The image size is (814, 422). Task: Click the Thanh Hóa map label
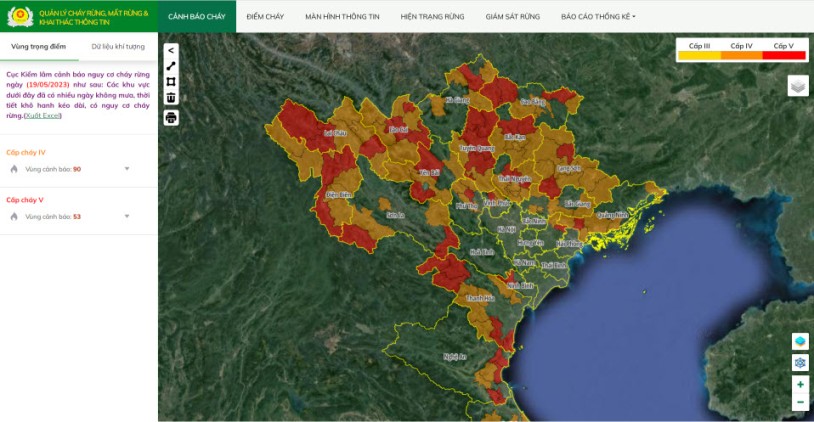tap(480, 298)
